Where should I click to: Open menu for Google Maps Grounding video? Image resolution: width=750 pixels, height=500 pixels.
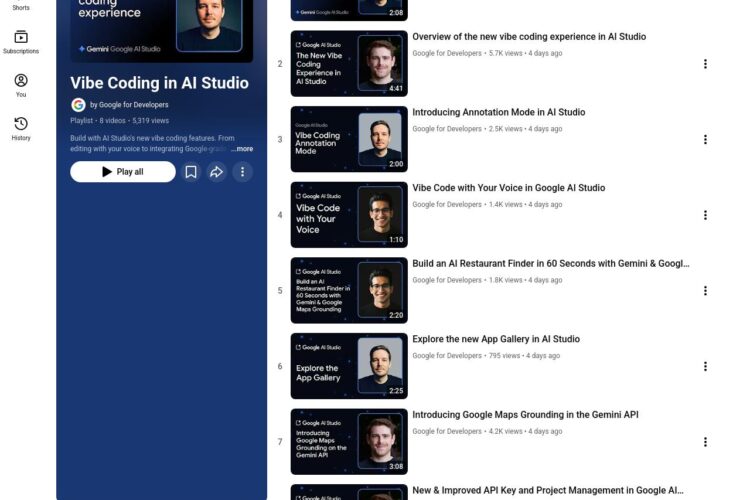tap(705, 442)
